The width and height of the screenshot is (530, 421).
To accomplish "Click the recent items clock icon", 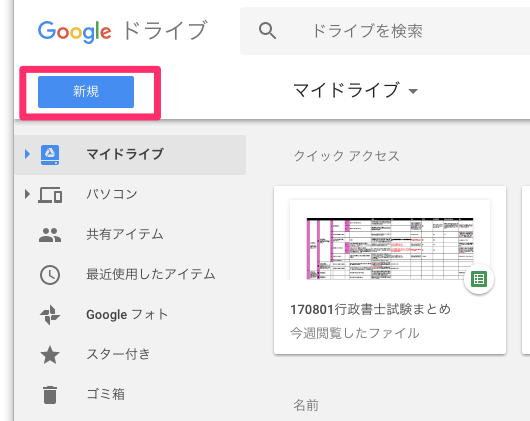I will pyautogui.click(x=50, y=275).
